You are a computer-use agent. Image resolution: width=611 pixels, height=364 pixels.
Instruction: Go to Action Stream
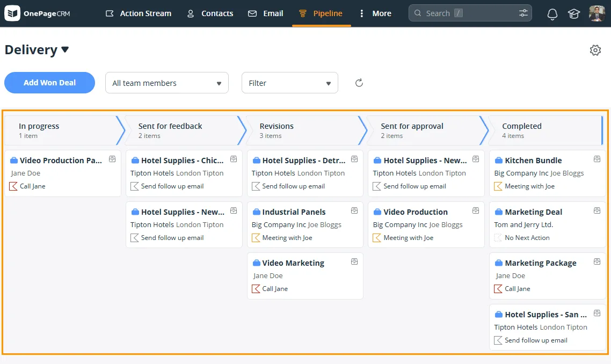[139, 13]
